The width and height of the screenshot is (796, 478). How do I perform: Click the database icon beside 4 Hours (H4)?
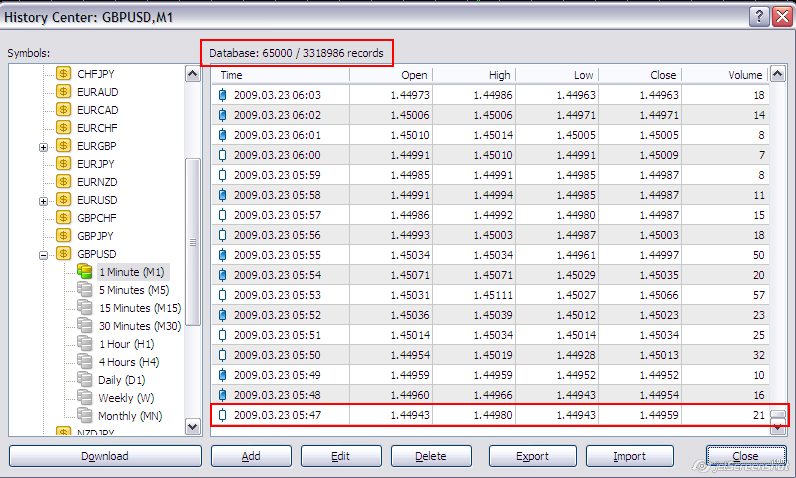coord(84,361)
